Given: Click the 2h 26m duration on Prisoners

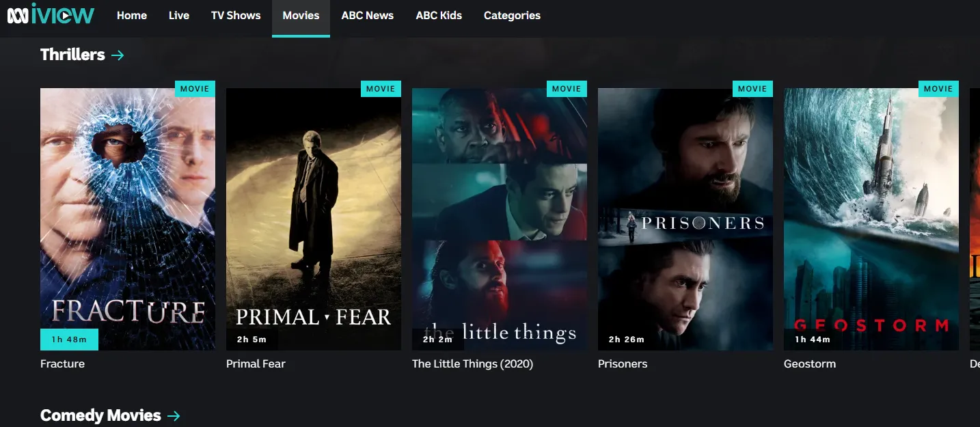Looking at the screenshot, I should [x=627, y=340].
